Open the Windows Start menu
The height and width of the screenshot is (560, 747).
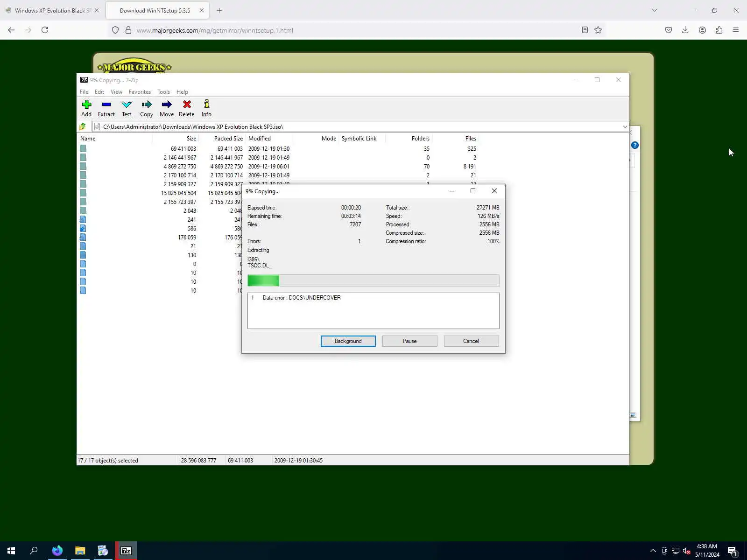click(11, 551)
